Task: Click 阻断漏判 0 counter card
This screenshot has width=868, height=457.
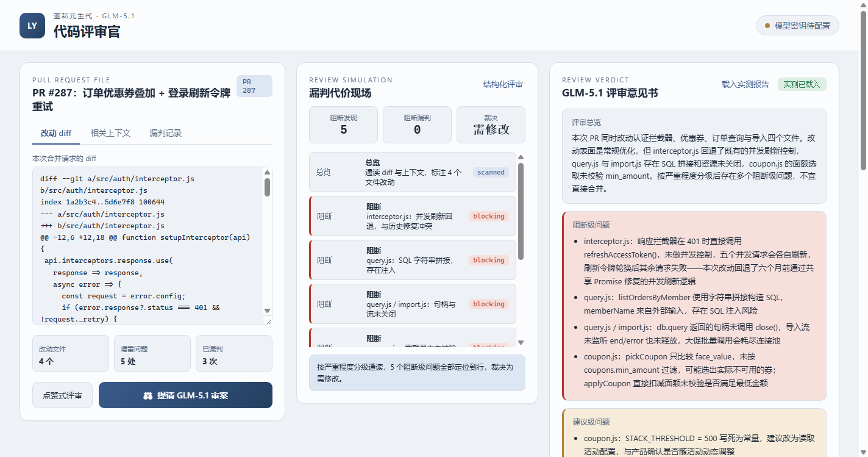Action: point(417,124)
